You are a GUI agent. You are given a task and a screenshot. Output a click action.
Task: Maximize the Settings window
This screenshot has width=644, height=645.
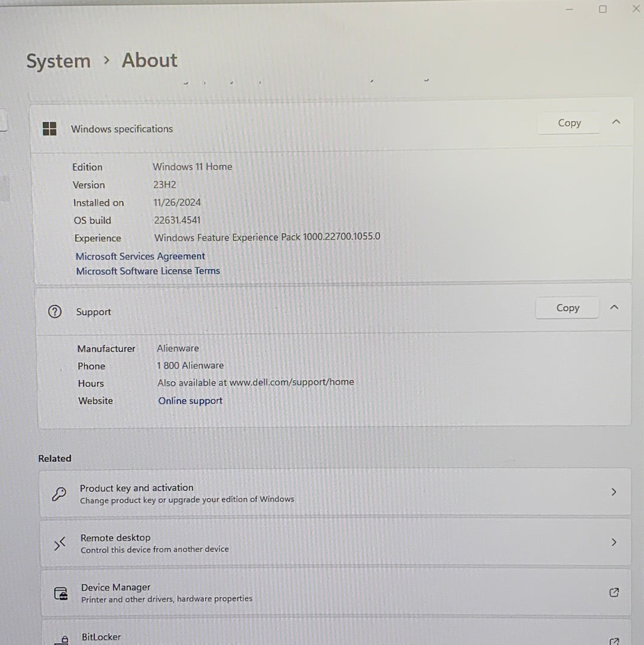coord(602,9)
